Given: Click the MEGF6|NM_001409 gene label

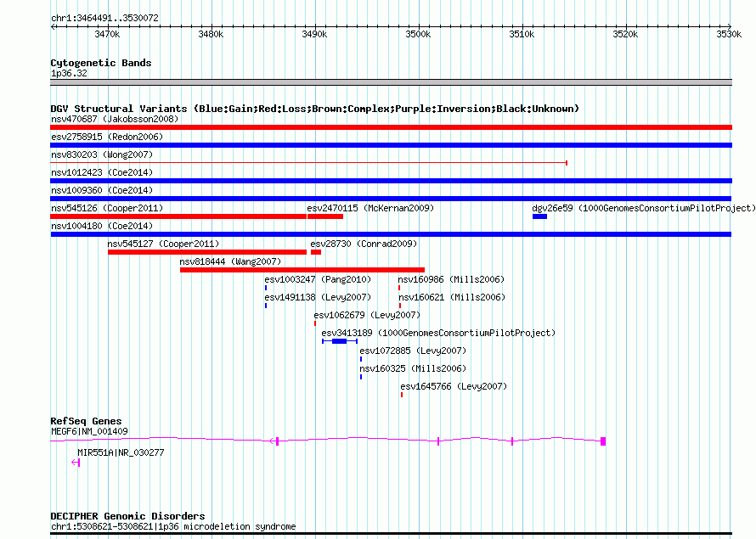Looking at the screenshot, I should pyautogui.click(x=90, y=431).
